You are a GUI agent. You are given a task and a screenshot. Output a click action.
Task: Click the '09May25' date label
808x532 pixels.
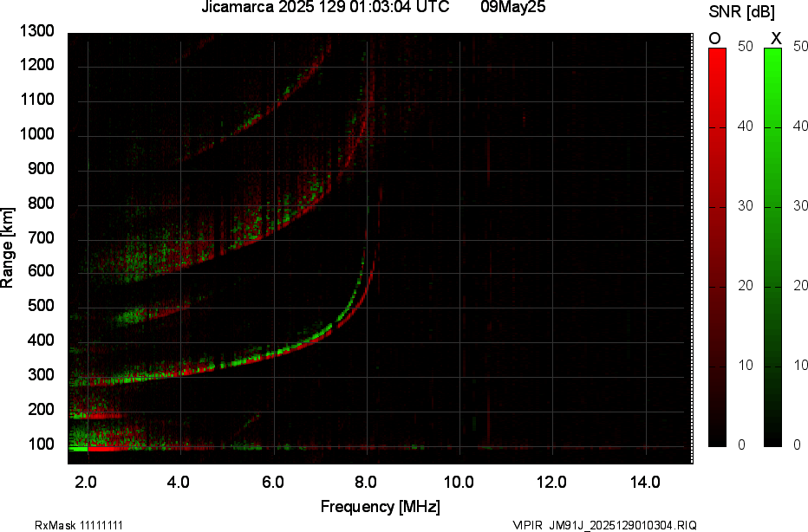click(513, 7)
